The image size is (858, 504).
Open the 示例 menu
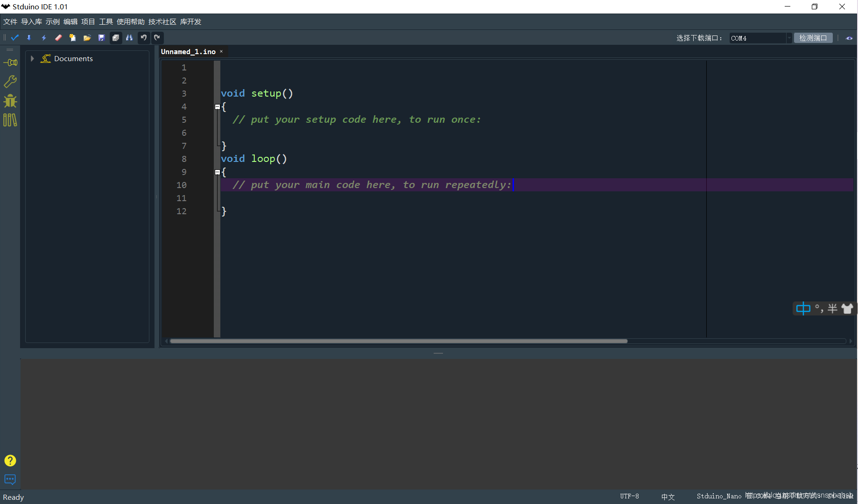pyautogui.click(x=53, y=22)
